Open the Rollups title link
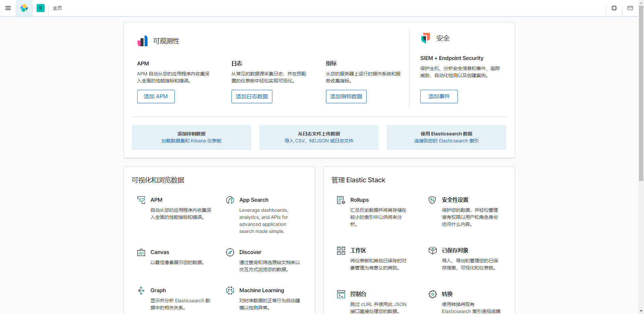This screenshot has height=314, width=644. tap(360, 200)
